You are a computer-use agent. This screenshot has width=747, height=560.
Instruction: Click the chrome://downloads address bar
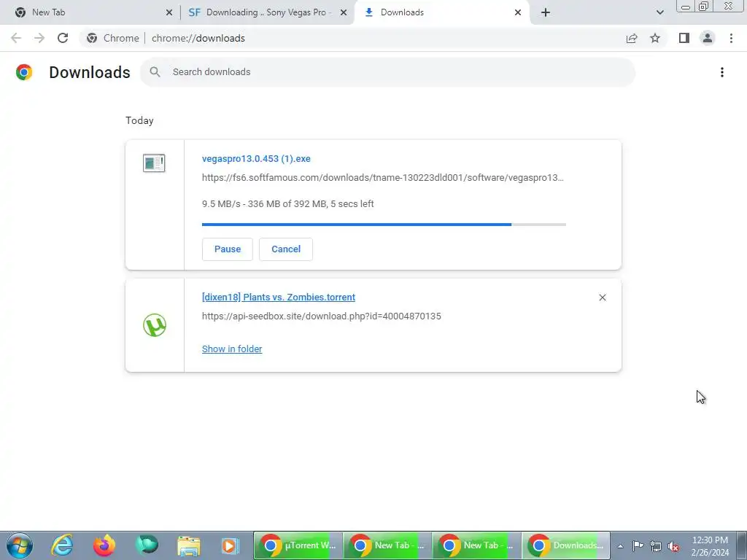[x=371, y=38]
